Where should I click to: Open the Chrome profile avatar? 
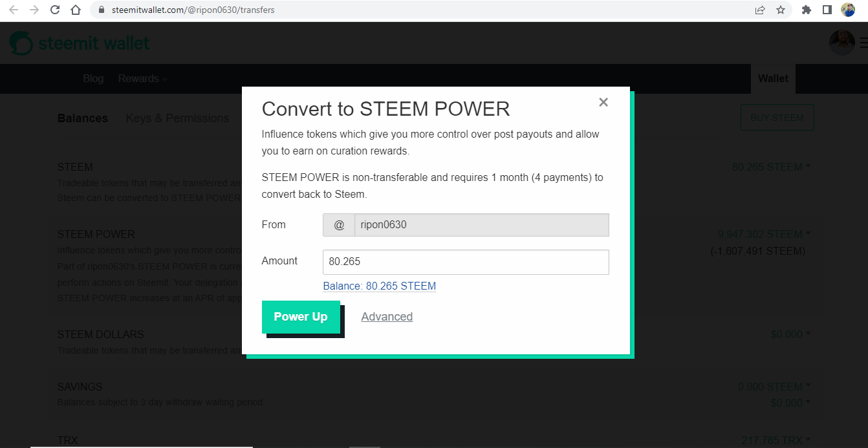click(x=848, y=10)
